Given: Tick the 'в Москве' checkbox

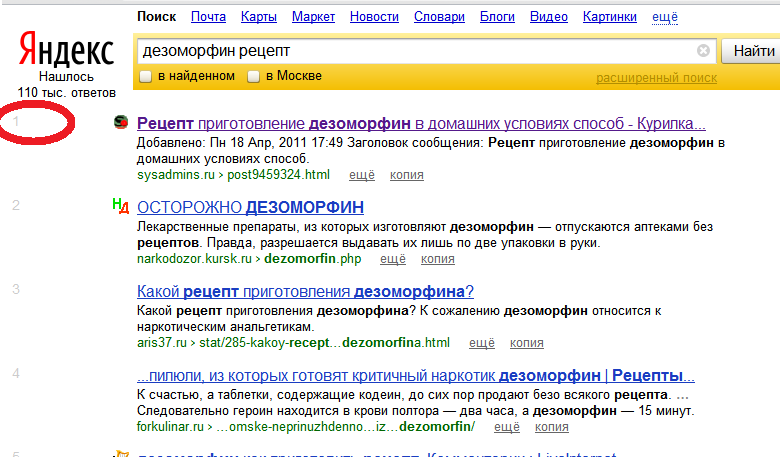Looking at the screenshot, I should [254, 77].
